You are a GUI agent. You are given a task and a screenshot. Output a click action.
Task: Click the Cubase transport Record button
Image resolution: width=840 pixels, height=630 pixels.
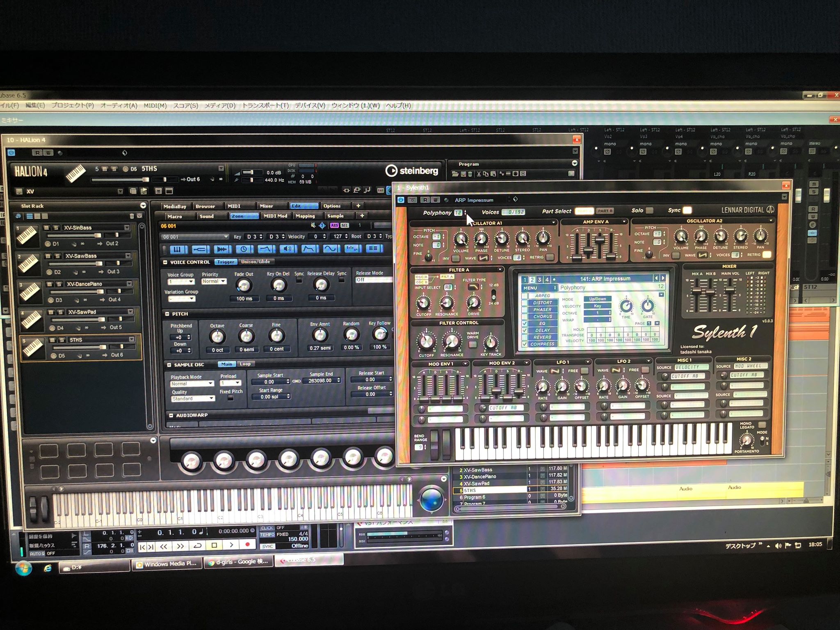pyautogui.click(x=248, y=545)
